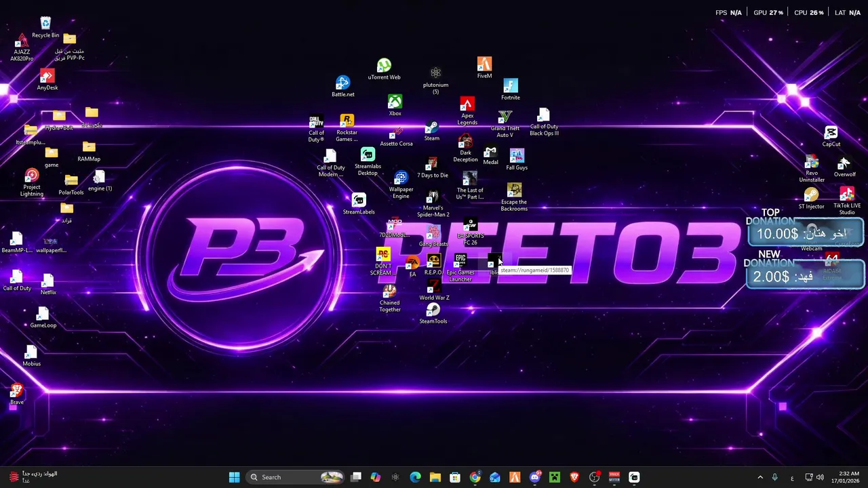This screenshot has height=488, width=868.
Task: Open Discord from the taskbar
Action: pyautogui.click(x=535, y=477)
